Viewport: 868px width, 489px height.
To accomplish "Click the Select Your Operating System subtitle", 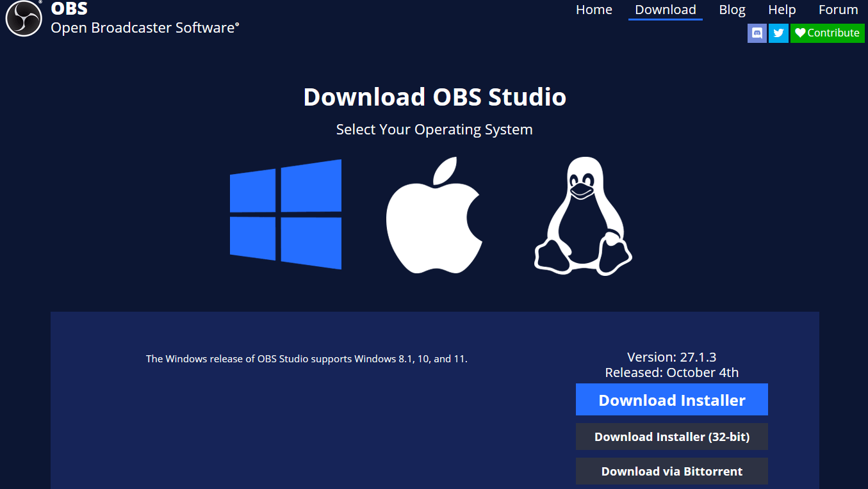I will tap(434, 129).
